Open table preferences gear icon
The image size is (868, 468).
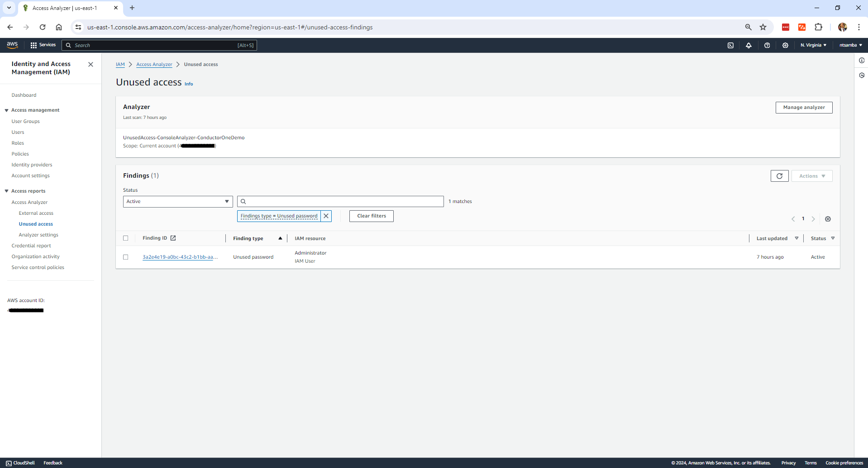coord(828,219)
